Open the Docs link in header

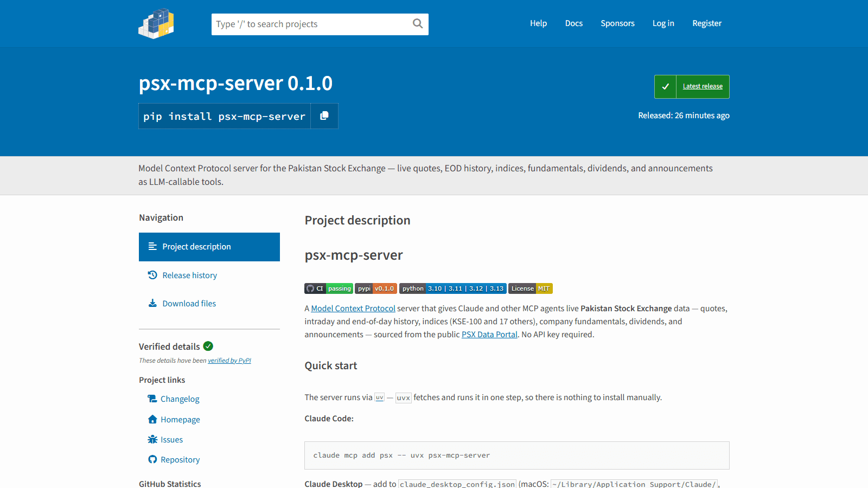point(574,23)
